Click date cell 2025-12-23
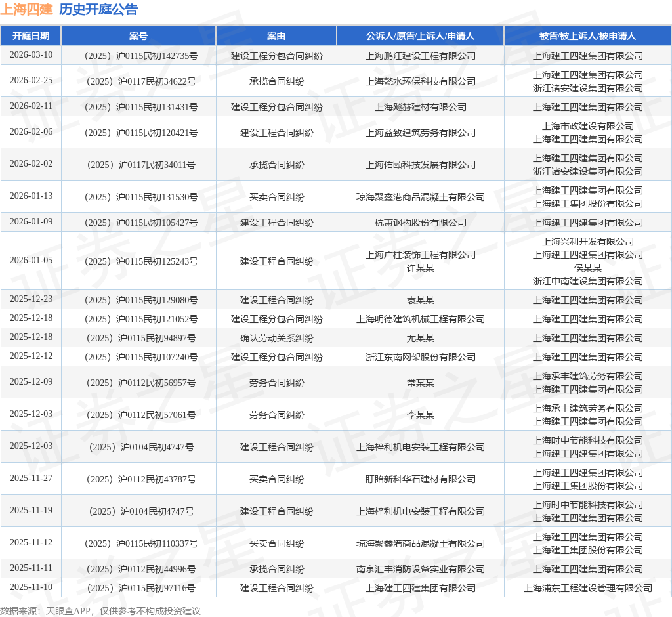The height and width of the screenshot is (617, 672). pyautogui.click(x=31, y=299)
